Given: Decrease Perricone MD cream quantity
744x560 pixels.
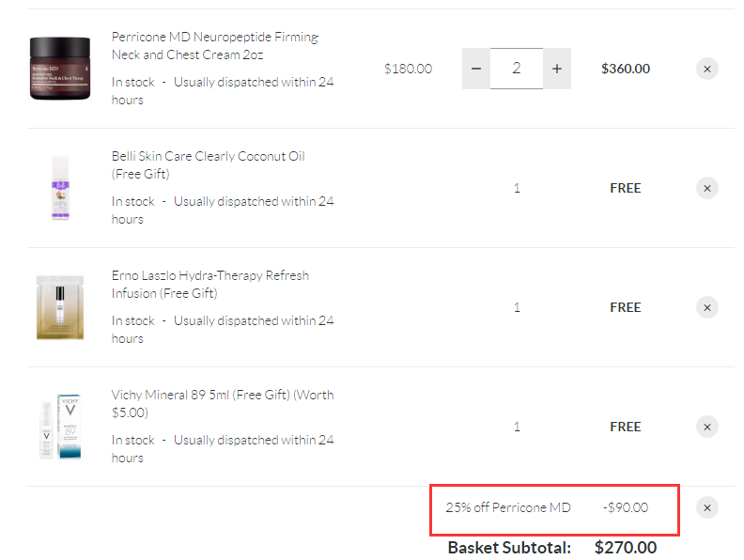Looking at the screenshot, I should tap(476, 69).
